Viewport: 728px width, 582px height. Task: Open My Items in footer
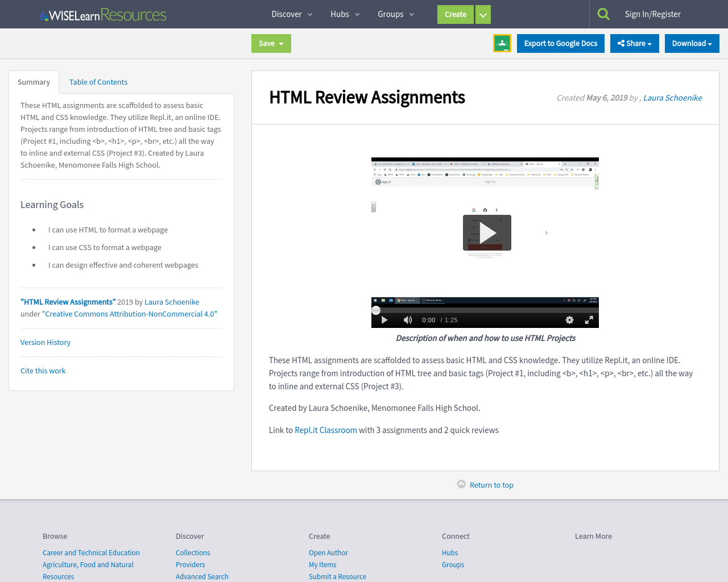pos(322,564)
